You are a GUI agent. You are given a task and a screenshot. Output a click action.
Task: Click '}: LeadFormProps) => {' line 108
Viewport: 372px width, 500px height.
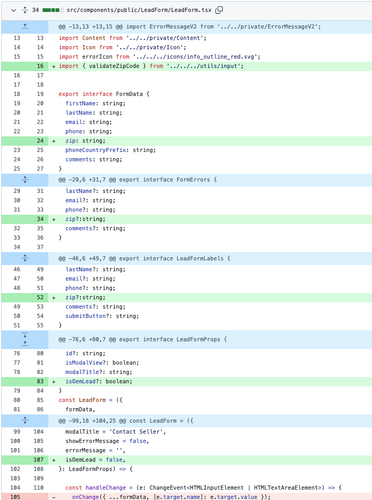point(95,469)
